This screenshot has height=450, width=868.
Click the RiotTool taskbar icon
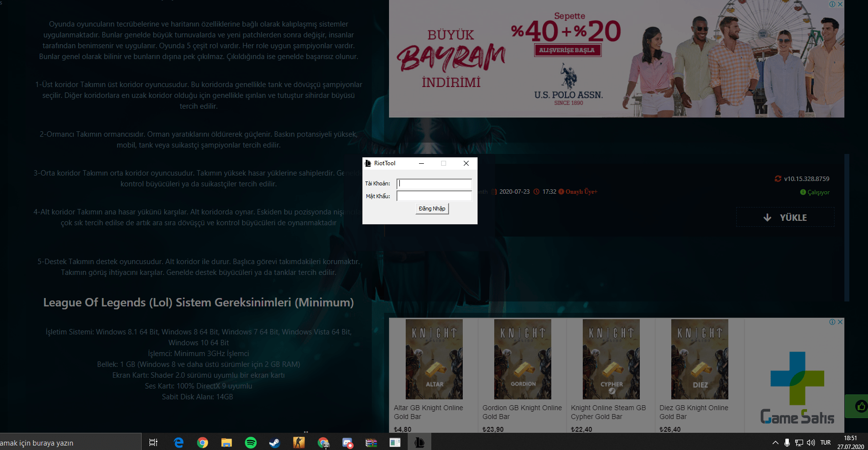[419, 443]
